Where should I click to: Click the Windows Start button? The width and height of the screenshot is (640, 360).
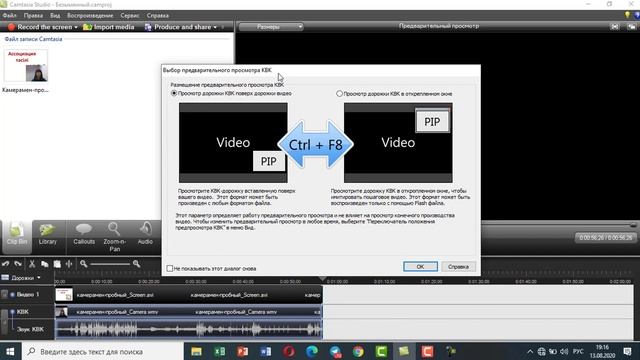[x=10, y=351]
